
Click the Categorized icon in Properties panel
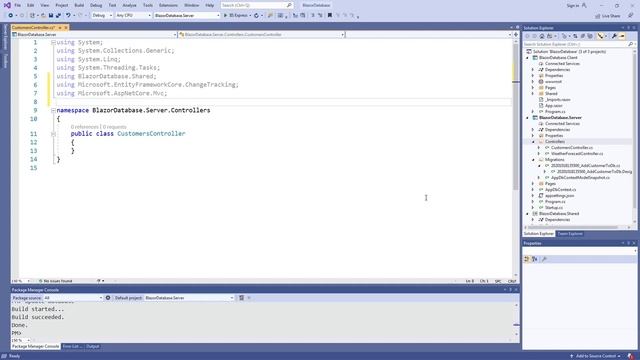click(527, 259)
